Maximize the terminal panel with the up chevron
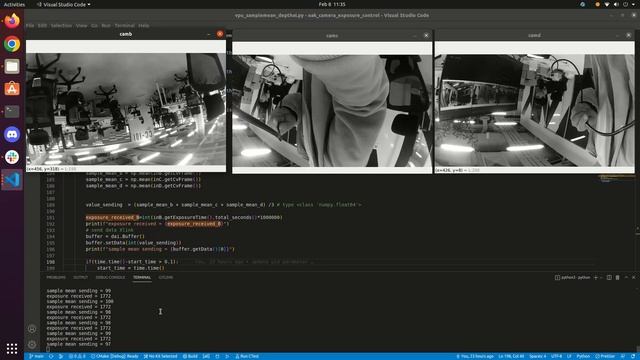 [626, 278]
